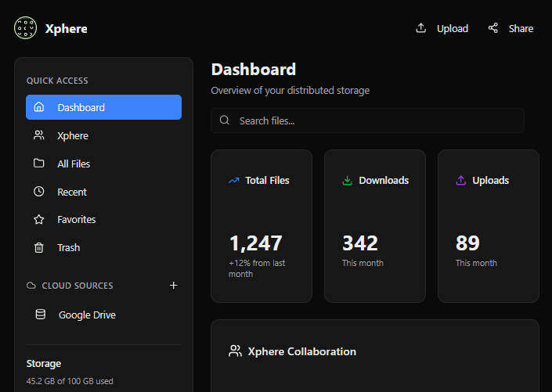Click the share nodes icon in header
Image resolution: width=552 pixels, height=392 pixels.
[492, 28]
